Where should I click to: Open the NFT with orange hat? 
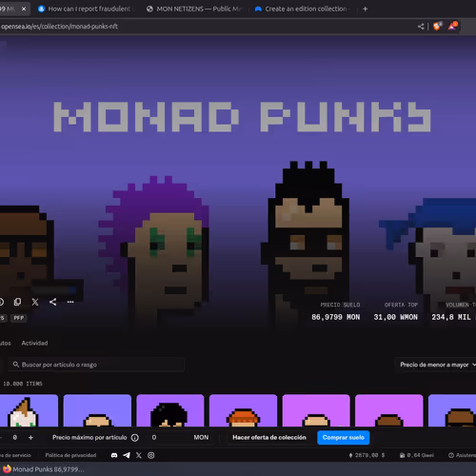coord(243,410)
